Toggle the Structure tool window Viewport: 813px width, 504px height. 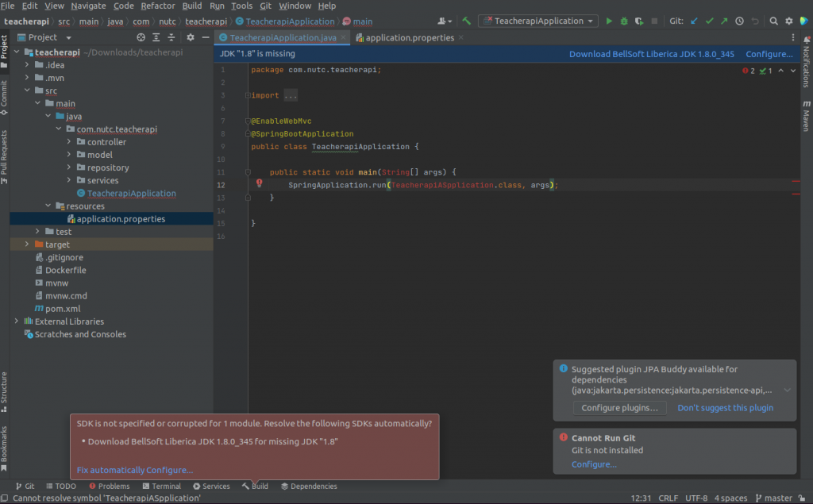click(x=5, y=388)
